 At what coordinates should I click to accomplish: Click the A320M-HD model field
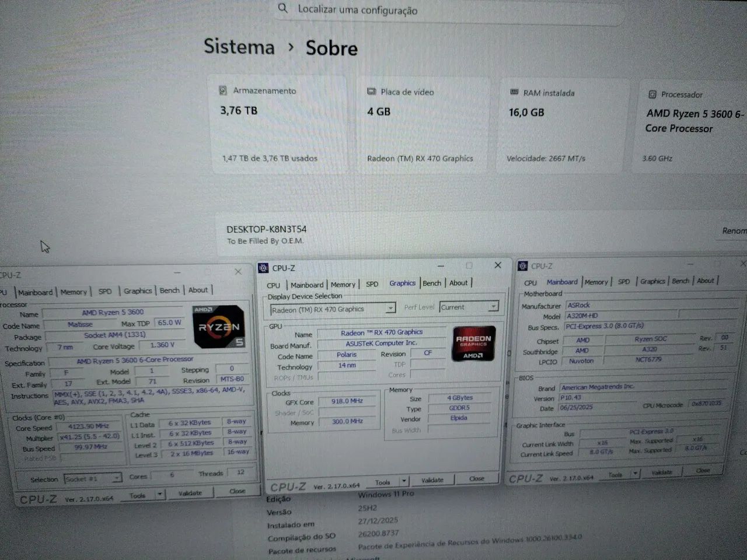(620, 316)
